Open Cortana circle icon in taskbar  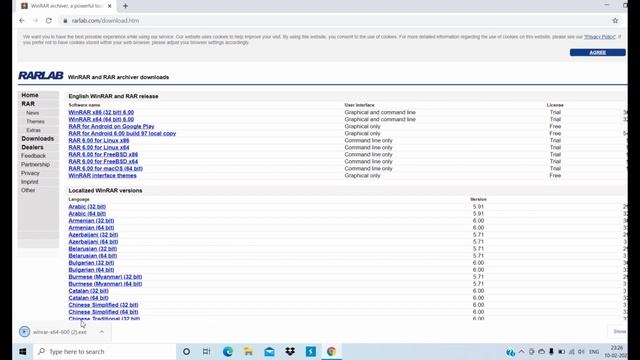click(186, 351)
